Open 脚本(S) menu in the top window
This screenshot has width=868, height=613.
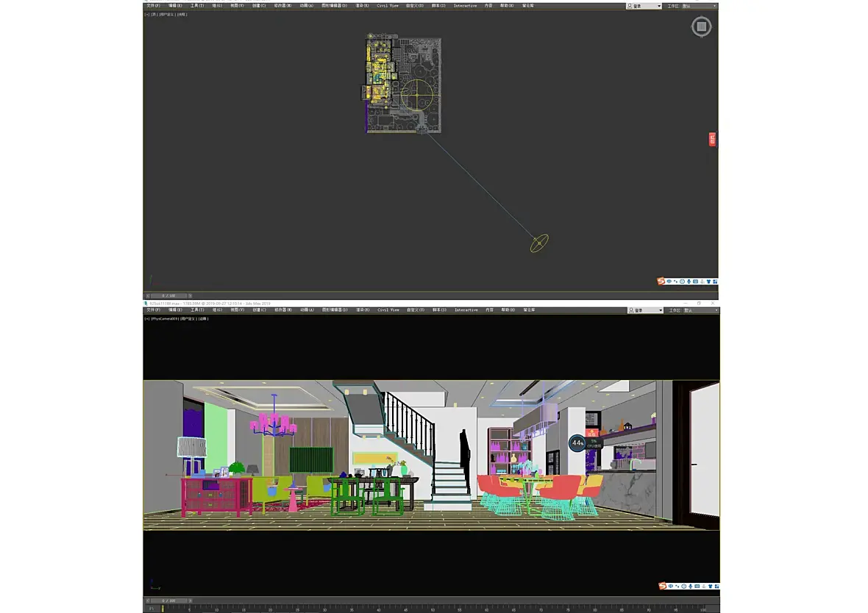[x=438, y=6]
